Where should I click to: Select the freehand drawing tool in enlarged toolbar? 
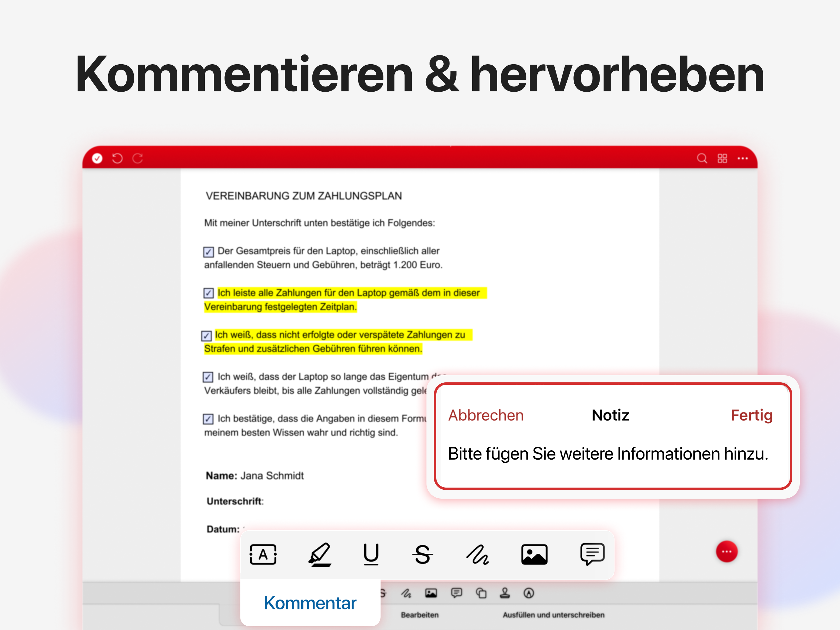[477, 554]
